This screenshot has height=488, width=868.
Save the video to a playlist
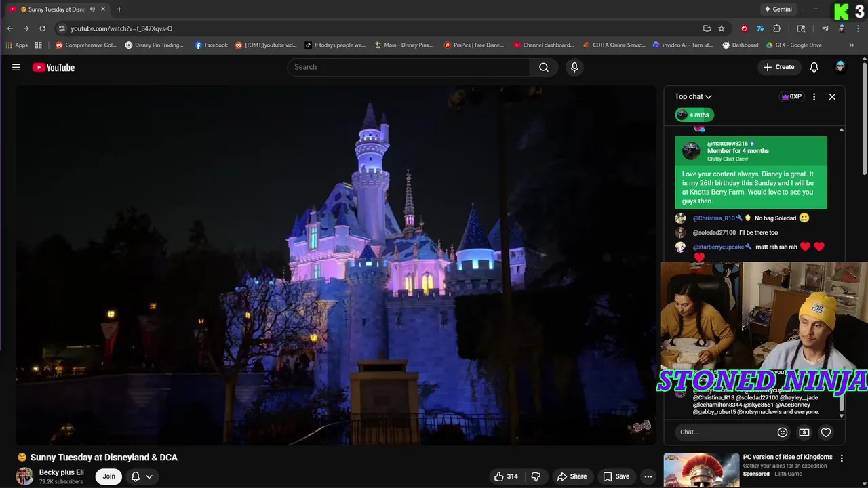(616, 476)
